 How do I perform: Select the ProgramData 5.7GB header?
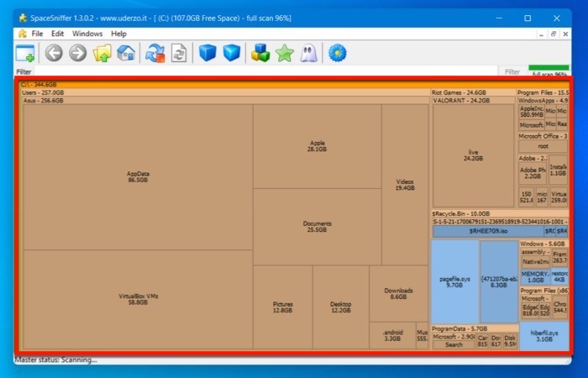pos(475,329)
